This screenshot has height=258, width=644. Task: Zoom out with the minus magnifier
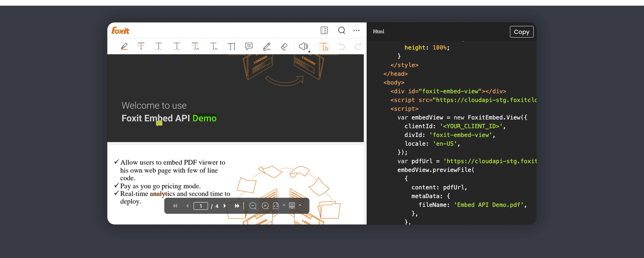point(253,206)
